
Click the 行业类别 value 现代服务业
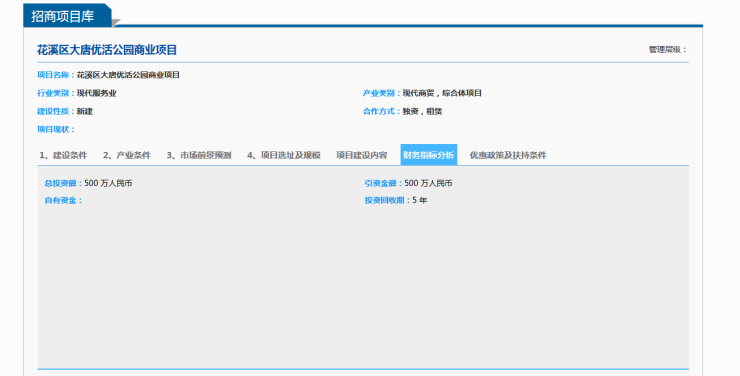pyautogui.click(x=96, y=93)
